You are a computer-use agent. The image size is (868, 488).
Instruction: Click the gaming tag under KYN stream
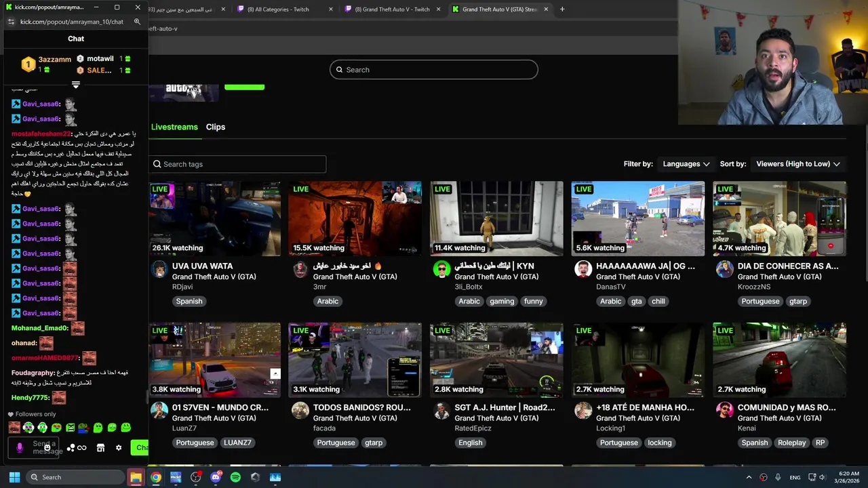coord(502,301)
